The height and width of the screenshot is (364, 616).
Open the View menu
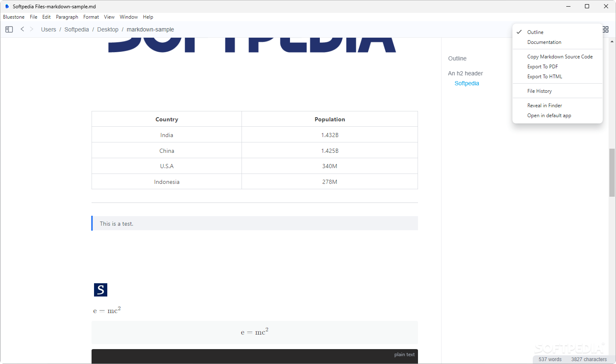(109, 17)
